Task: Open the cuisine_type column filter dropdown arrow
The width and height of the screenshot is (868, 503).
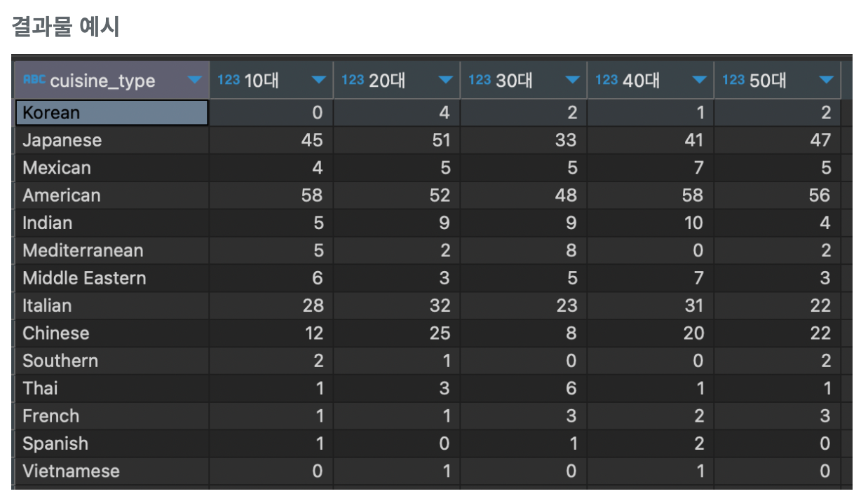Action: pyautogui.click(x=195, y=81)
